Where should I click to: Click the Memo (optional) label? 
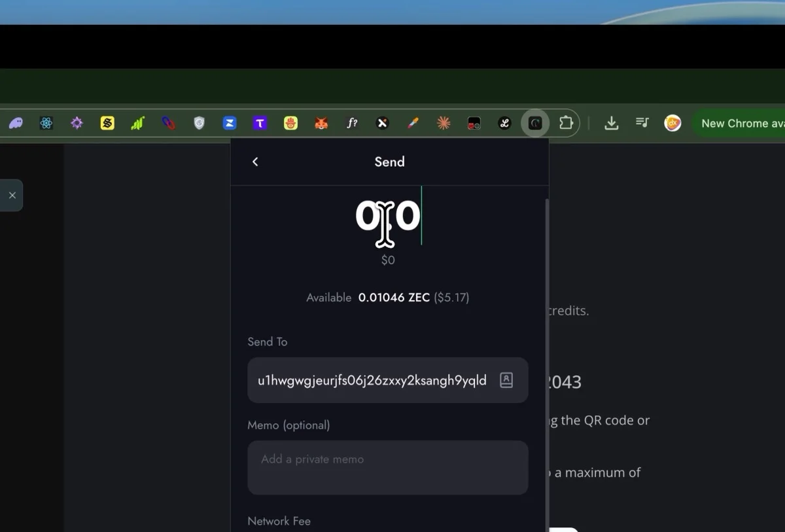pyautogui.click(x=288, y=425)
